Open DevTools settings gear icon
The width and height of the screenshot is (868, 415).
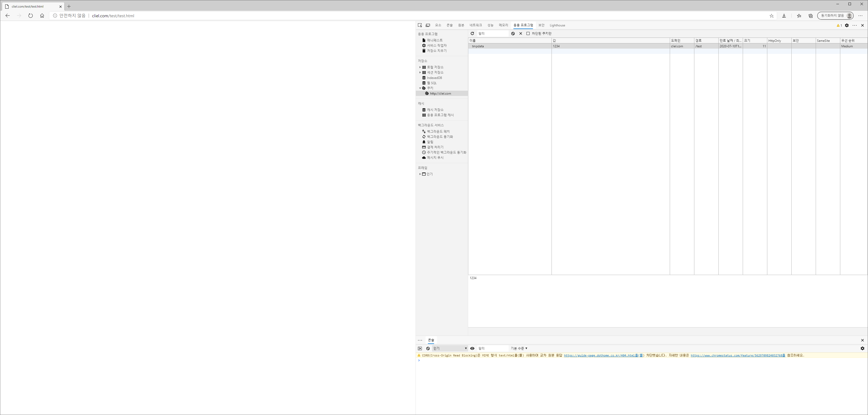pos(847,25)
